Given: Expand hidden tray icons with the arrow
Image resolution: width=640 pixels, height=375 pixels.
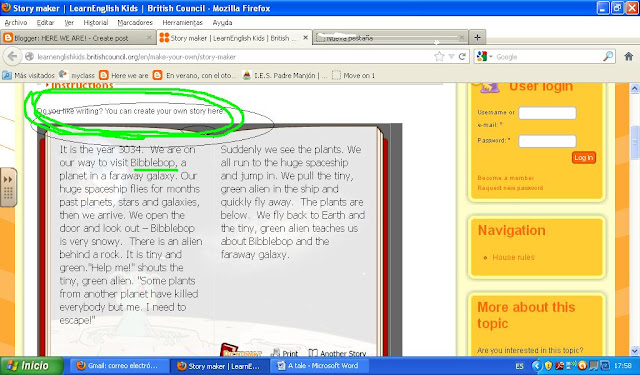Looking at the screenshot, I should 537,366.
